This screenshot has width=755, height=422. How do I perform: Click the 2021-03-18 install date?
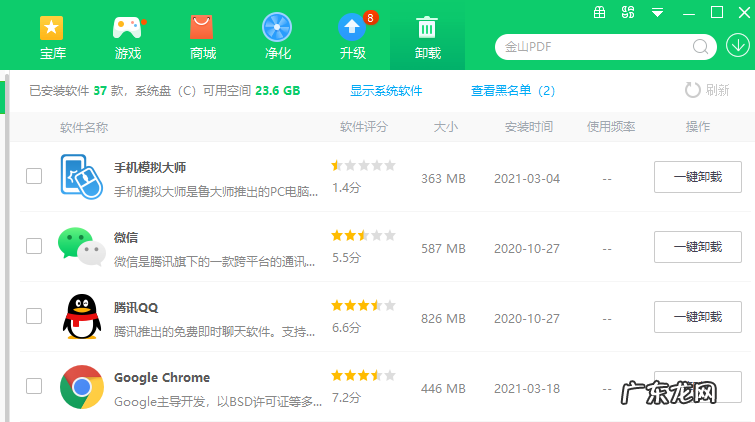[527, 389]
